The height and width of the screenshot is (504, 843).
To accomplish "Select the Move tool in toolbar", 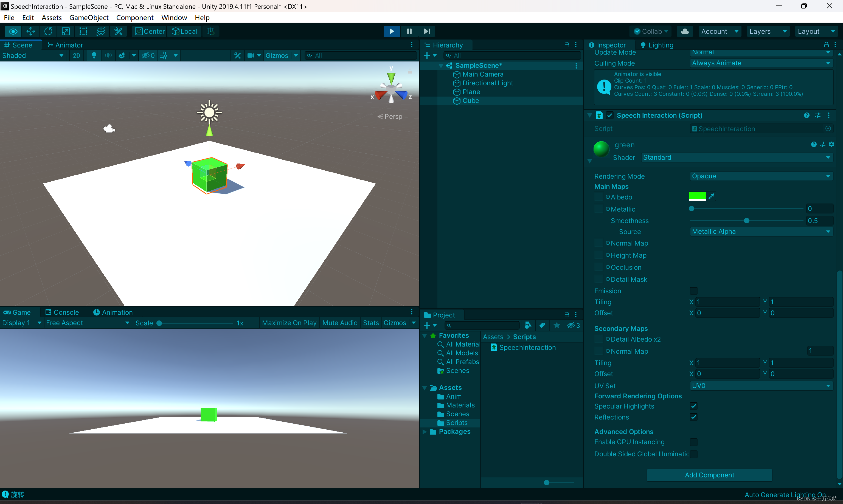I will 30,31.
